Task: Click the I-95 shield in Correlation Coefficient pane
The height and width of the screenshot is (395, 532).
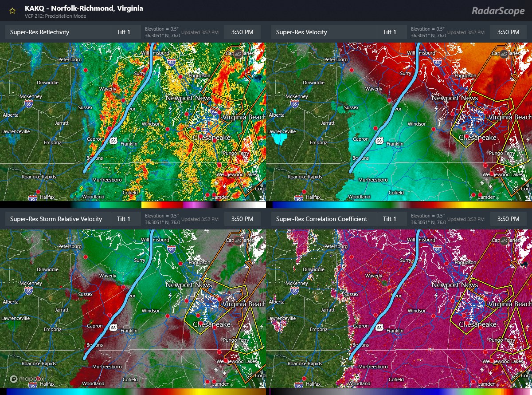Action: [x=299, y=384]
